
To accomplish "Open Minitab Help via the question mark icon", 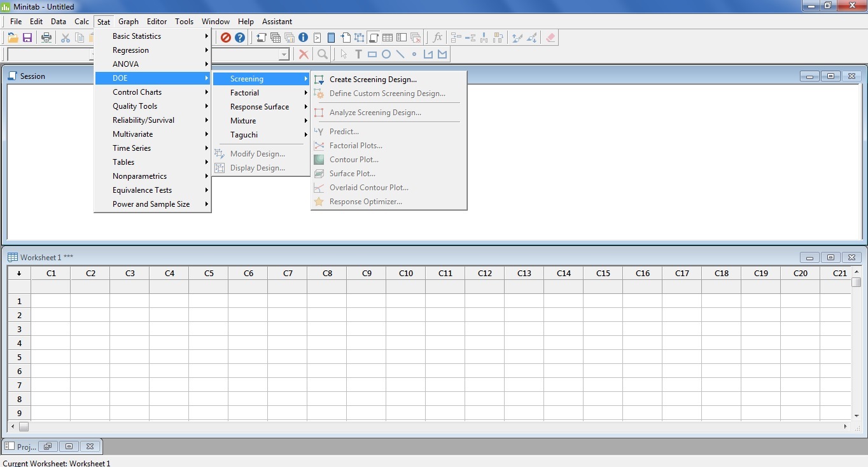I will tap(239, 37).
